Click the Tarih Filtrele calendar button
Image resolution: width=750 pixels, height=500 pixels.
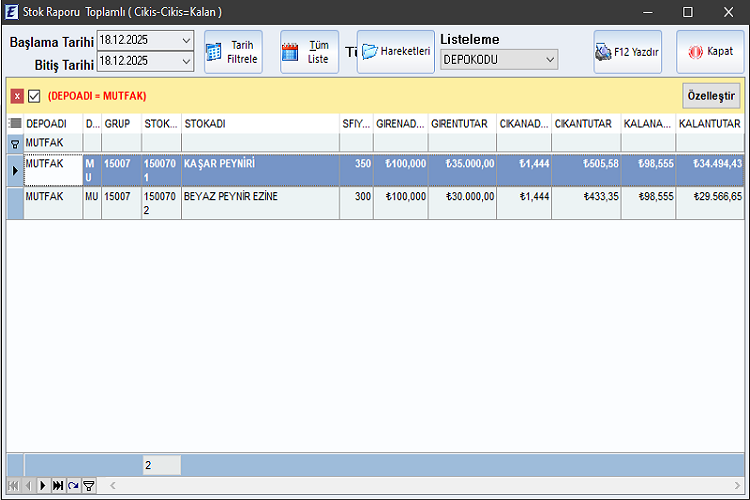(x=233, y=52)
